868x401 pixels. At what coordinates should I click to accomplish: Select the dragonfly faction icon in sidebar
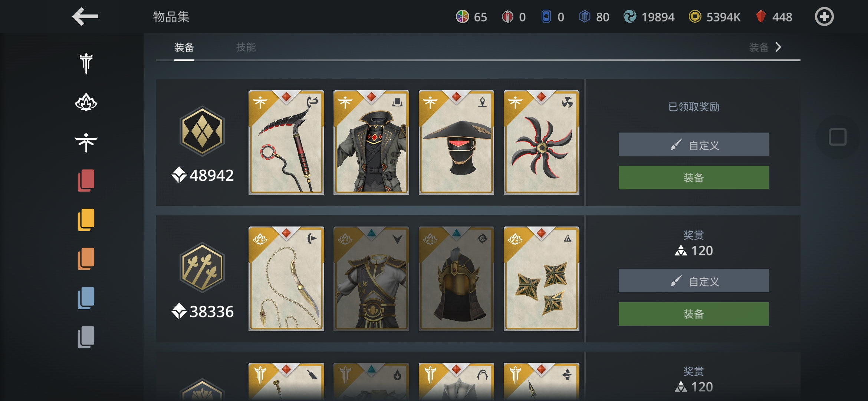point(86,143)
